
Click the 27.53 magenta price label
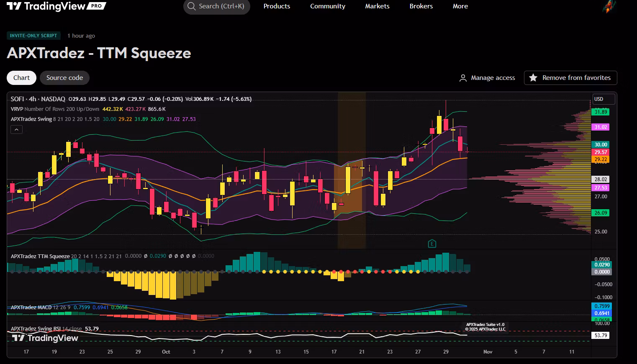click(601, 188)
